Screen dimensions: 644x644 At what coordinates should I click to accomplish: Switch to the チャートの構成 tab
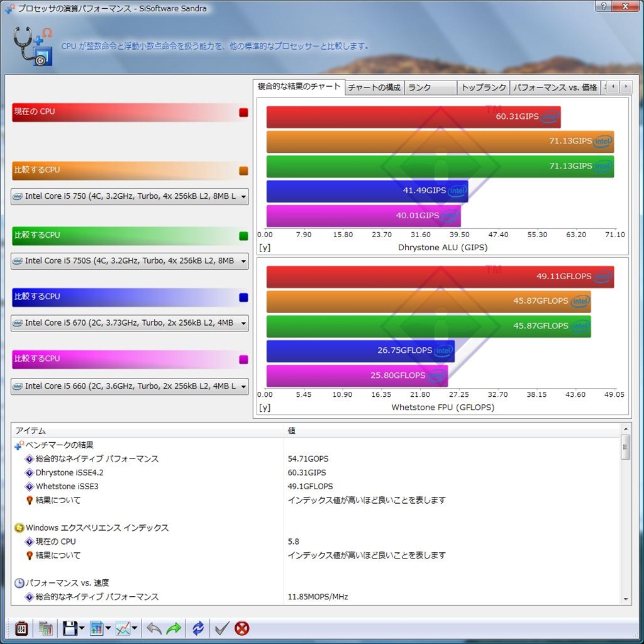coord(374,87)
